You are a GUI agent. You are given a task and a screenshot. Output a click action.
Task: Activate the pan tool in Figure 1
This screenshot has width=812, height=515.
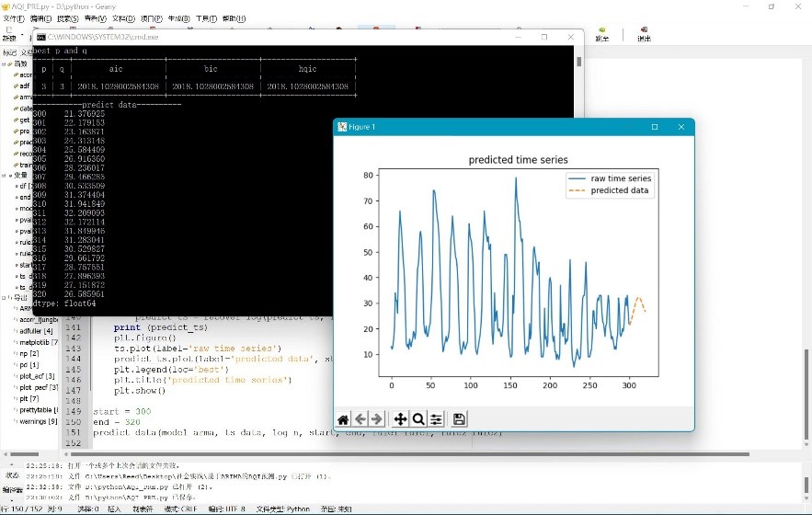400,419
